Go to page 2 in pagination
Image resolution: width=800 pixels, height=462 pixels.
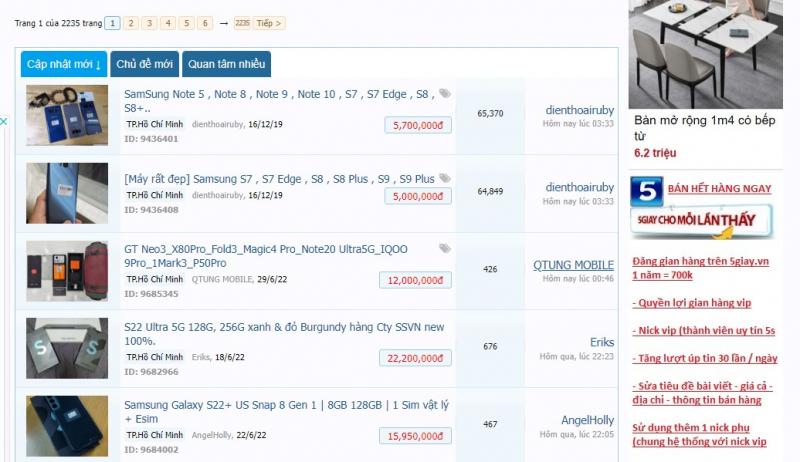point(131,23)
